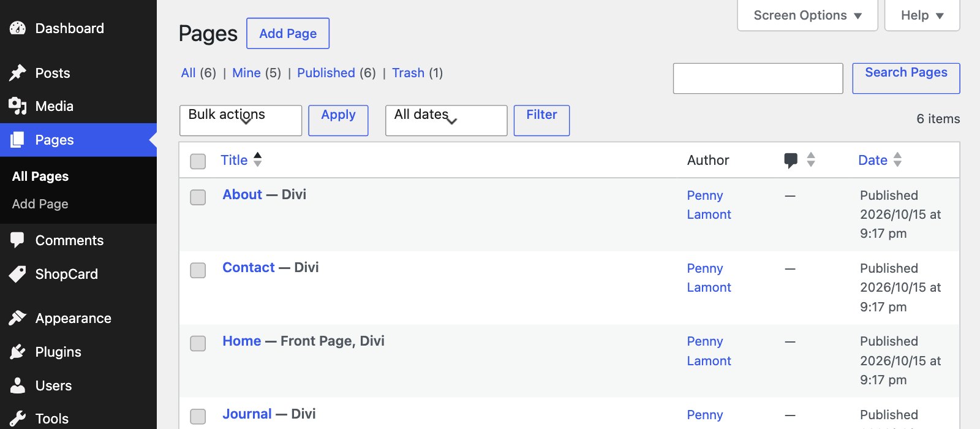Click into the search pages text field
The height and width of the screenshot is (429, 980).
tap(758, 78)
